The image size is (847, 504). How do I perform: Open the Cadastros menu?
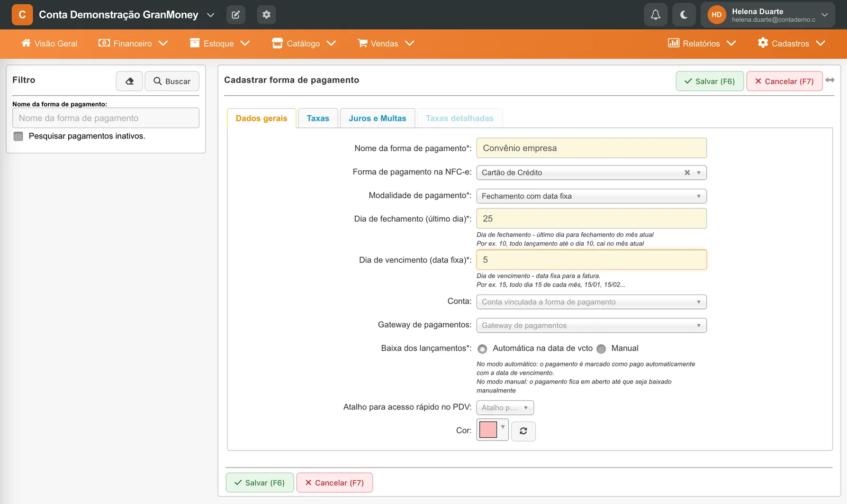791,43
